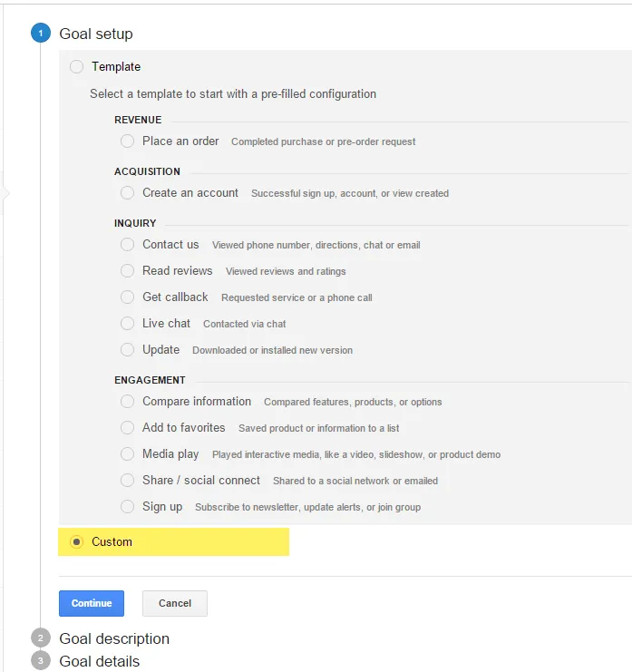
Task: Select the Place an order template
Action: 127,141
